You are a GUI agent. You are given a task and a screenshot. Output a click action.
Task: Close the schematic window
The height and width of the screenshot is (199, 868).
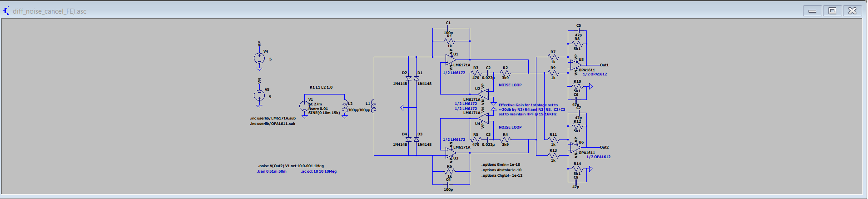(853, 11)
